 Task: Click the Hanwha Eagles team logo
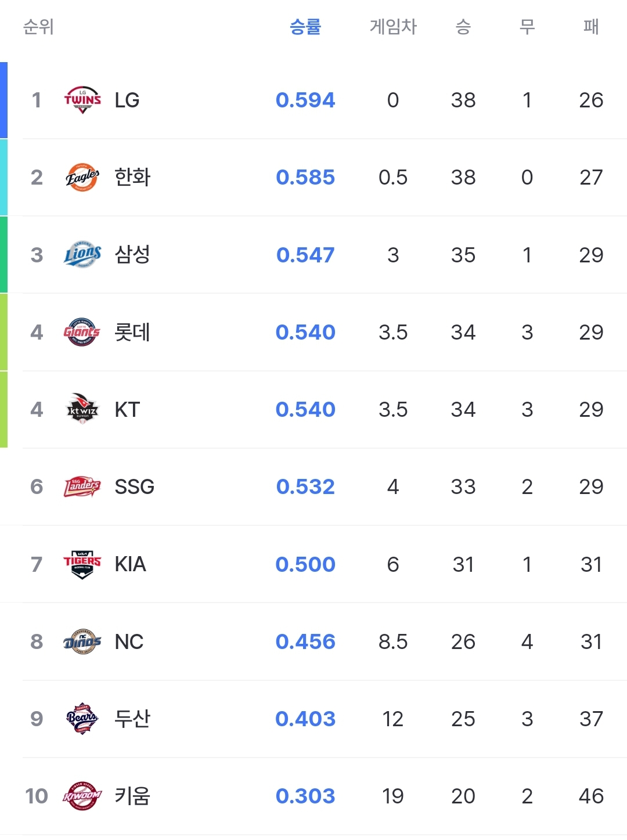(82, 177)
